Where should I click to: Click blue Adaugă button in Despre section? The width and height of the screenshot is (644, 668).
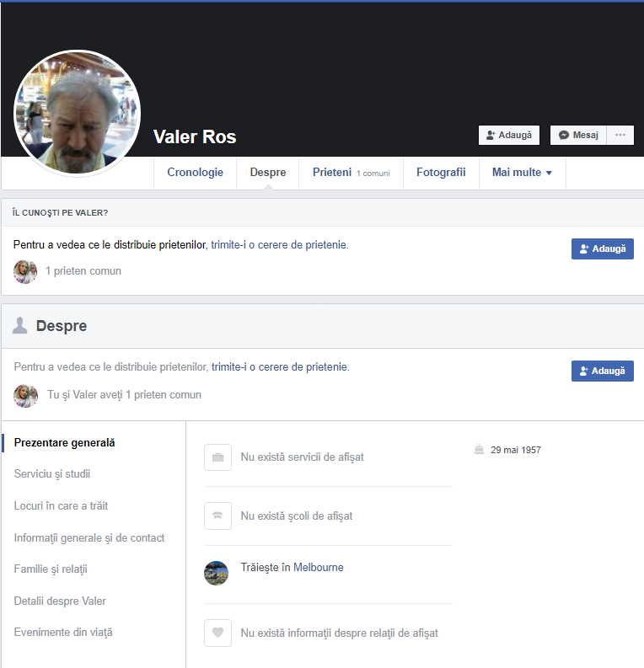(x=602, y=371)
